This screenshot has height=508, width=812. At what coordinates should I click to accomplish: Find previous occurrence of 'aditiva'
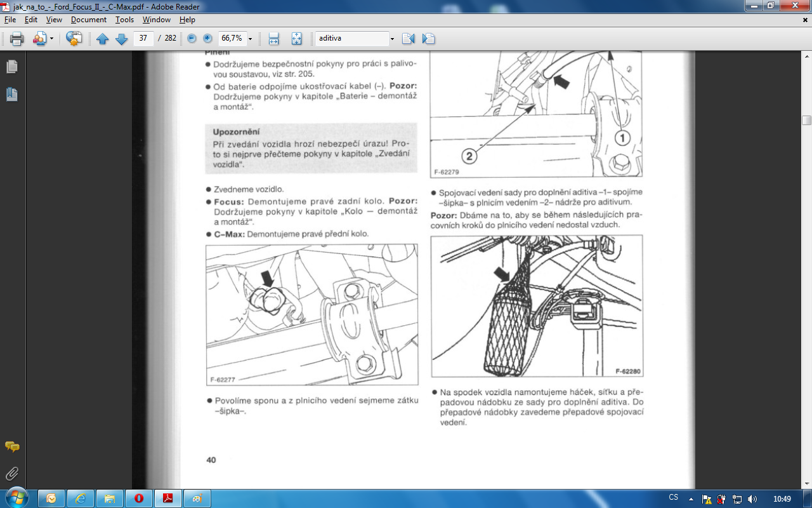(x=408, y=39)
